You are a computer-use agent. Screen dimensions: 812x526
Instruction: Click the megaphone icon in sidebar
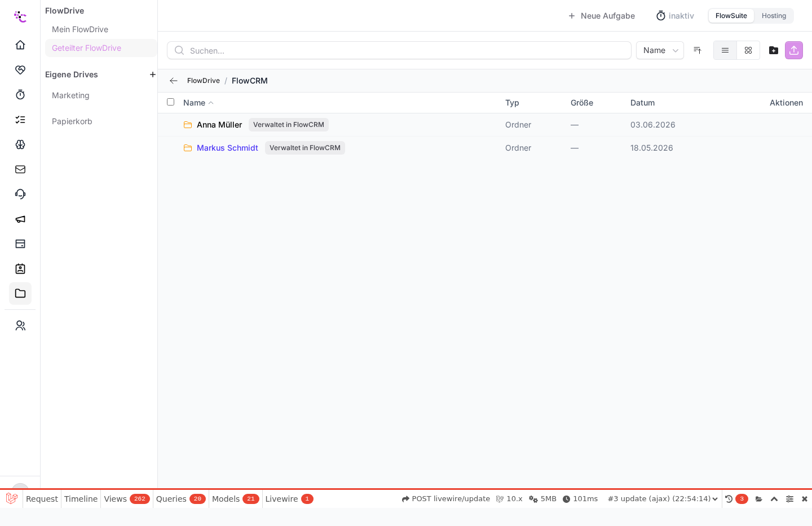pos(20,219)
